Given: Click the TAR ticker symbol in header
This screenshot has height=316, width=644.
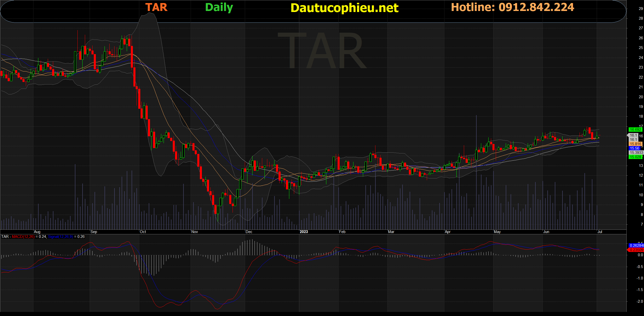Looking at the screenshot, I should [x=156, y=7].
